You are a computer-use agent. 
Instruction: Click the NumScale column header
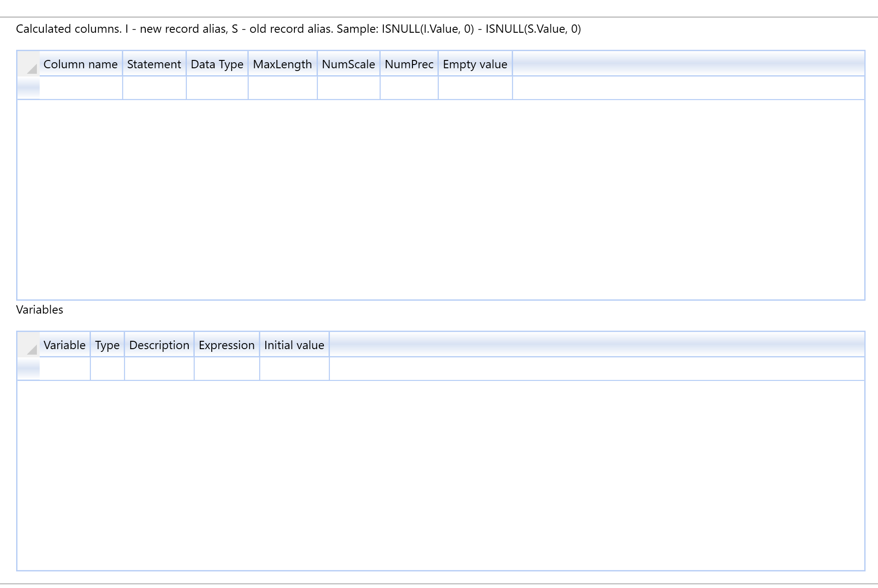tap(348, 64)
